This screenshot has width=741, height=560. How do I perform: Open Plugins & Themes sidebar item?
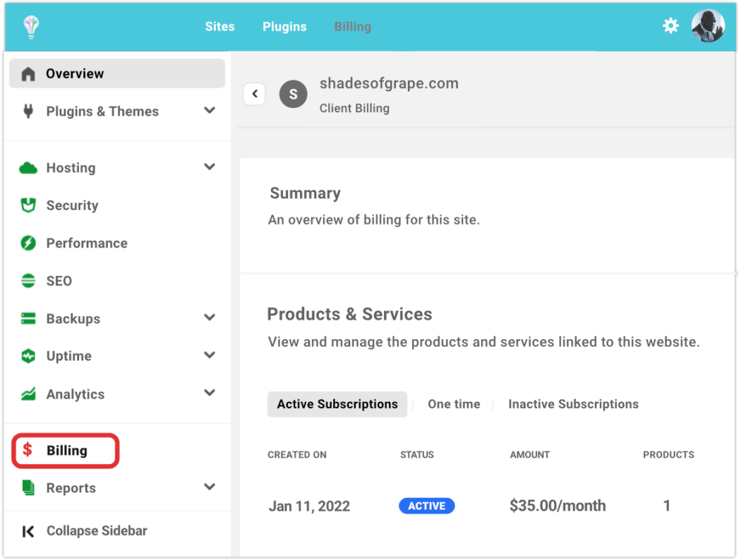click(x=102, y=111)
